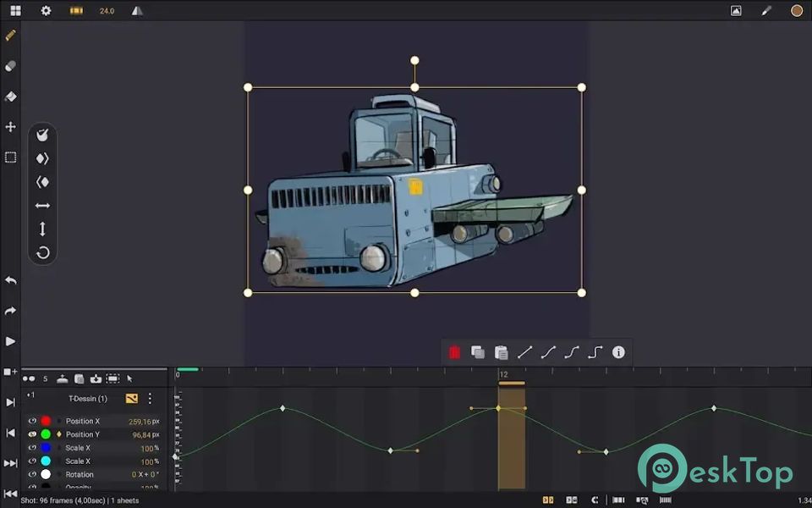Open the image reference icon at top right
The height and width of the screenshot is (508, 812).
(x=736, y=10)
